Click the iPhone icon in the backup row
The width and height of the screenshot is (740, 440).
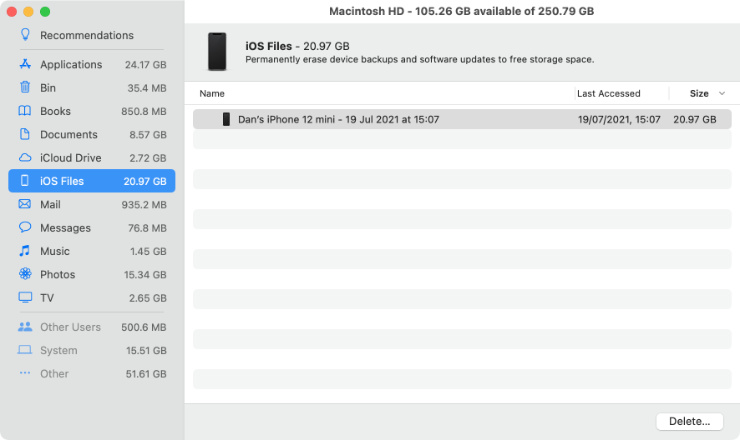[227, 119]
